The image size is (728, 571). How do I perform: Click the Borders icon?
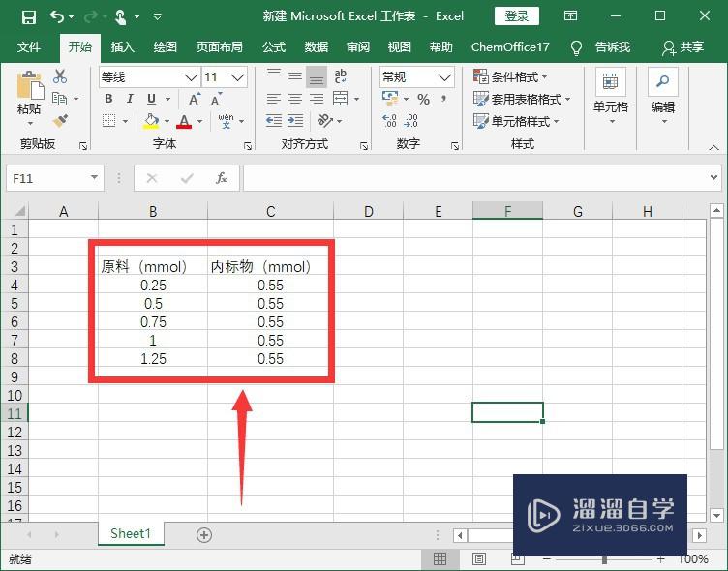pos(109,121)
